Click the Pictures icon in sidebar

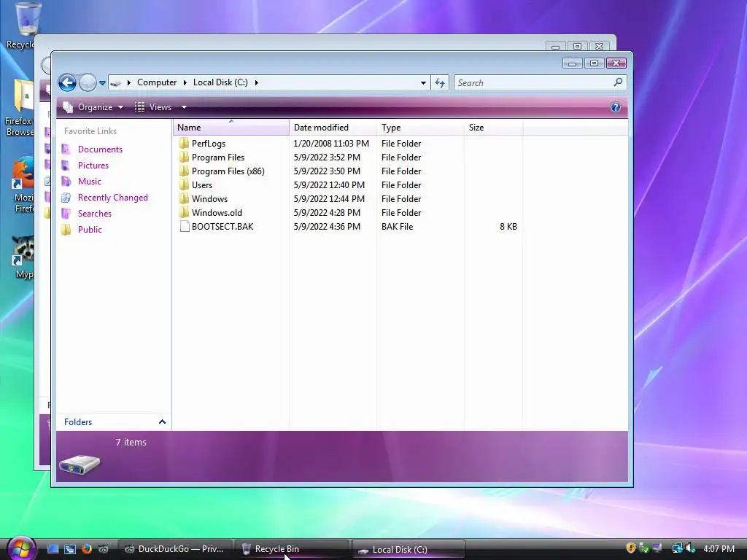click(66, 166)
